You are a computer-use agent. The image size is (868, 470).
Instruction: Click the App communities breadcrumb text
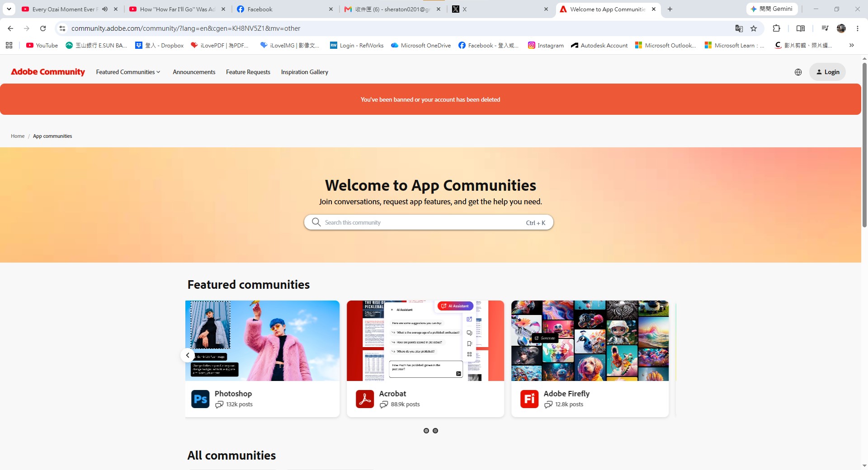point(52,136)
